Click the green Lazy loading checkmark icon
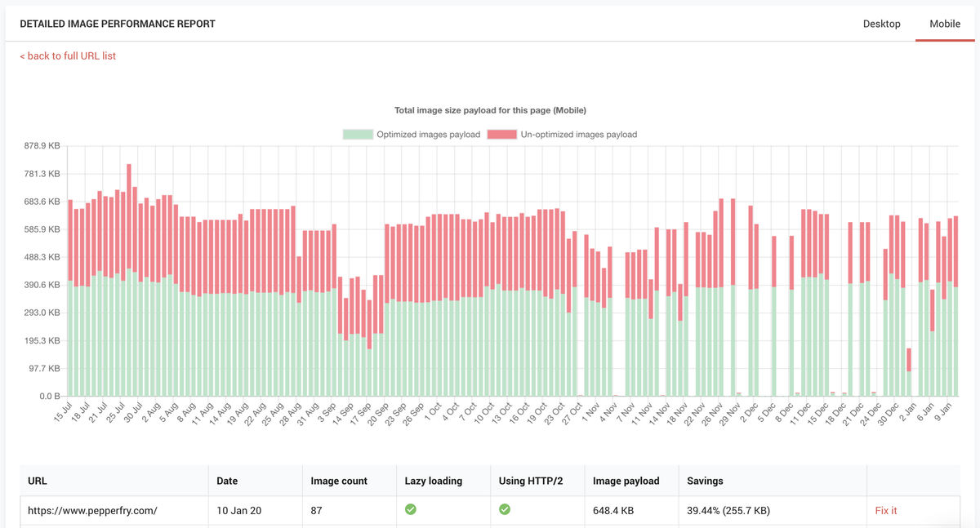980x528 pixels. pos(410,508)
